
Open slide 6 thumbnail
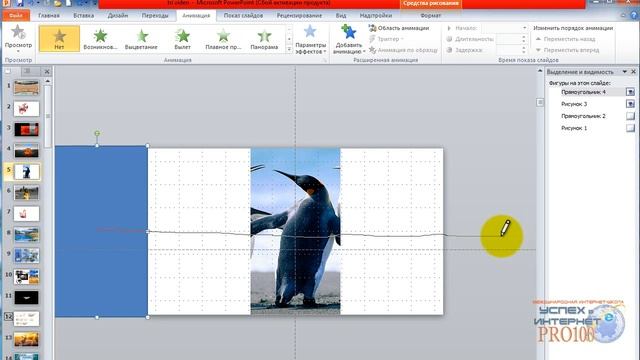[27, 193]
